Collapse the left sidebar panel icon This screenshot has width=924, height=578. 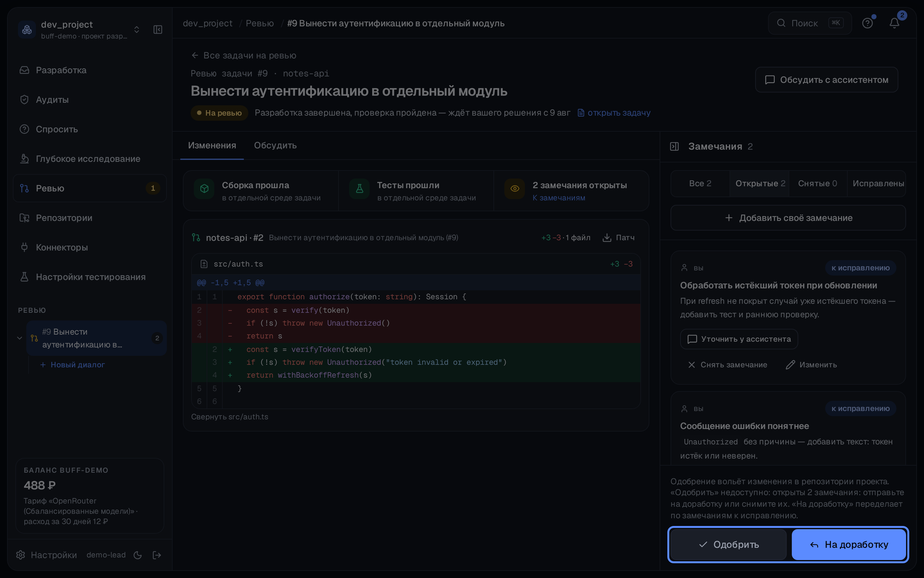tap(158, 30)
